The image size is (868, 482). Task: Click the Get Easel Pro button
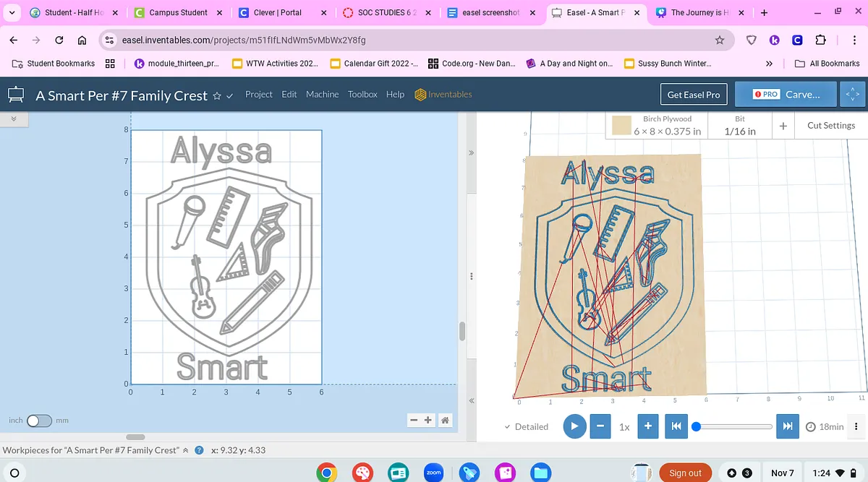coord(693,95)
